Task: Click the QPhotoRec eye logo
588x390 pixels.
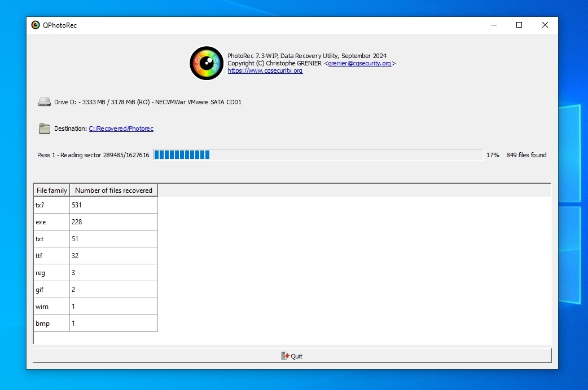Action: pos(207,63)
